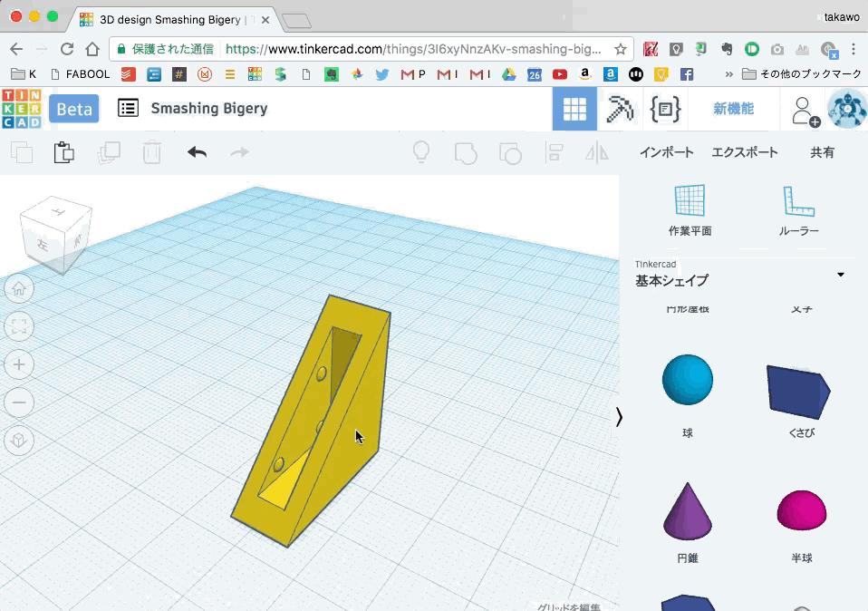The image size is (868, 611).
Task: Open Evernote extension icon
Action: (x=727, y=49)
